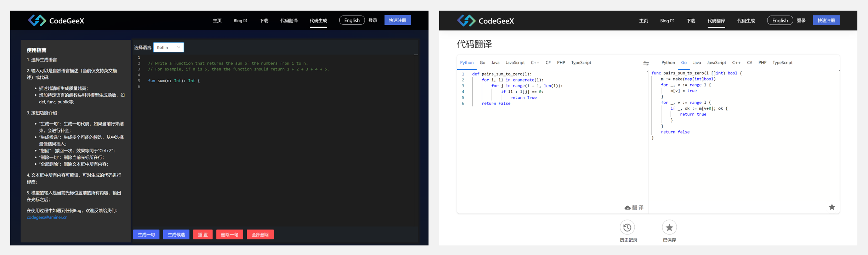Open 代码生成 in left window navbar
Viewport: 868px width, 255px height.
(x=318, y=21)
